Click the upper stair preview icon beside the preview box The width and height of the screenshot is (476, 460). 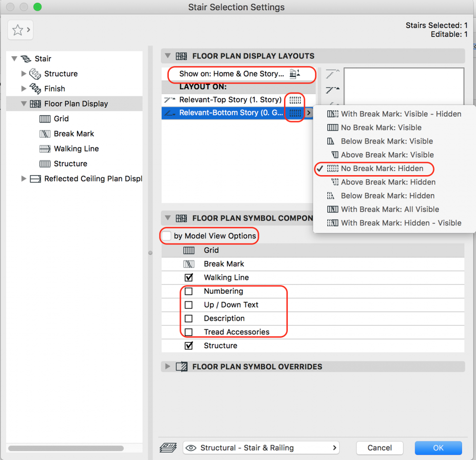click(333, 74)
